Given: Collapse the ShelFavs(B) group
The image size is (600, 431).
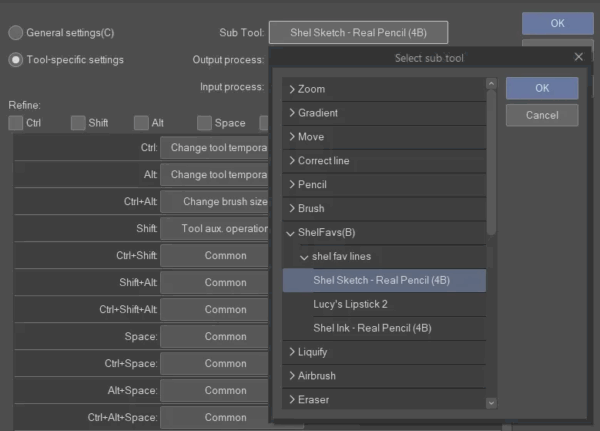Looking at the screenshot, I should pos(292,233).
